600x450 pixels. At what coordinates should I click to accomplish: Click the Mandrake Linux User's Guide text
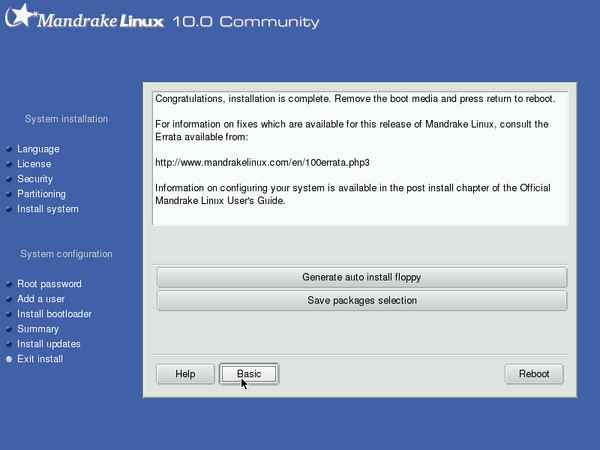220,201
